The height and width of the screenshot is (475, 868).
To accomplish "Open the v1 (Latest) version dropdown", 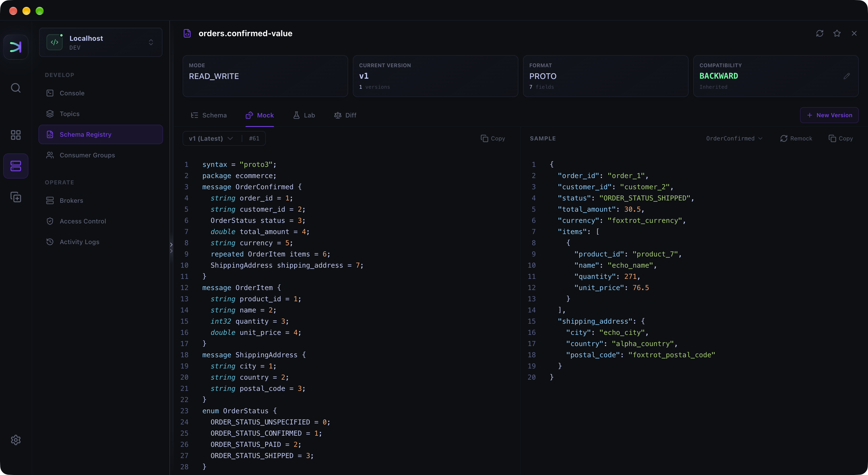I will click(x=211, y=138).
